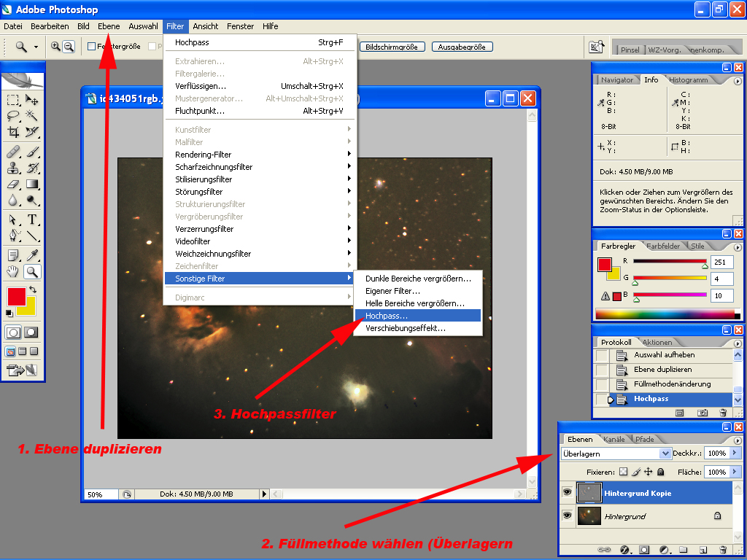
Task: Toggle lock transparent pixels in Fixieren
Action: point(623,472)
